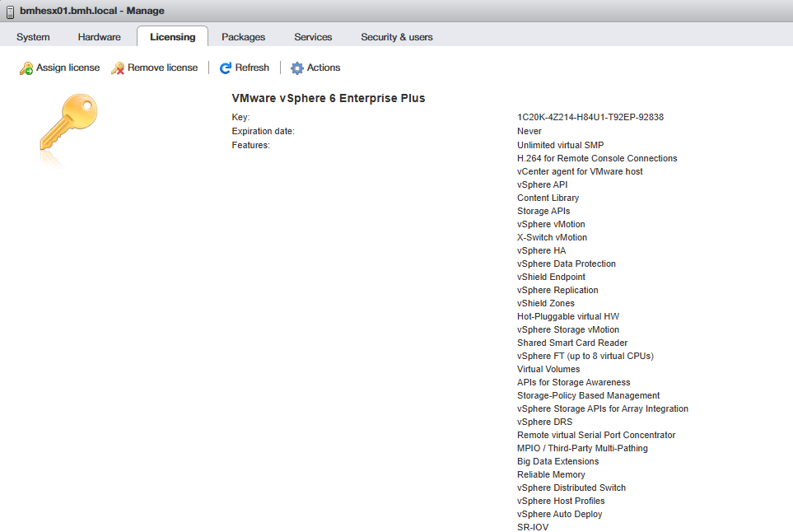
Task: Click the Remove license key icon
Action: click(118, 68)
